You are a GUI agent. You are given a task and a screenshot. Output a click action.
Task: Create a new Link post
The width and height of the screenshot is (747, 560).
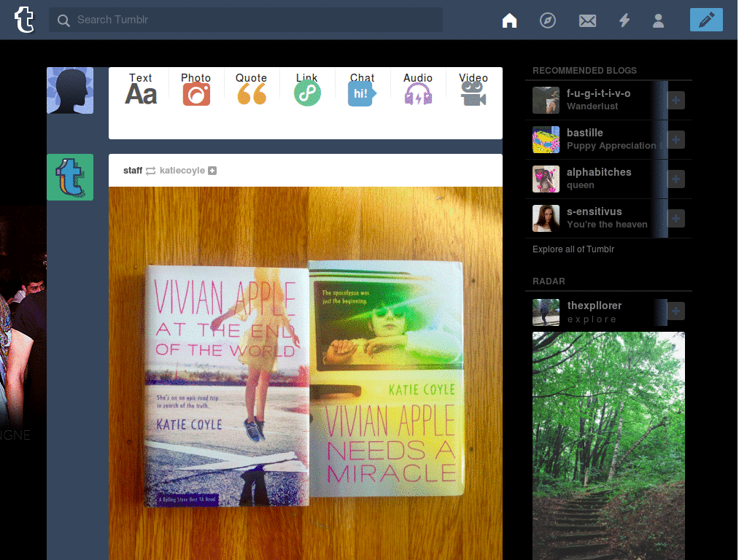tap(307, 89)
